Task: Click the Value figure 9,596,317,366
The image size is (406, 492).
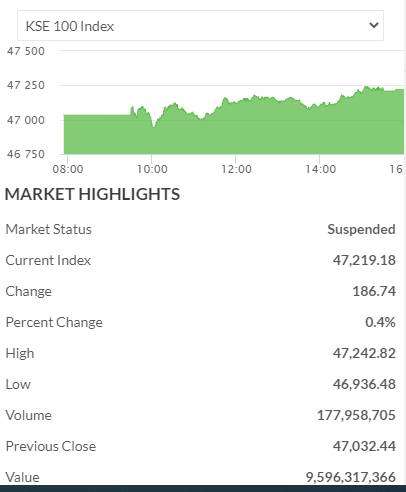Action: tap(351, 477)
